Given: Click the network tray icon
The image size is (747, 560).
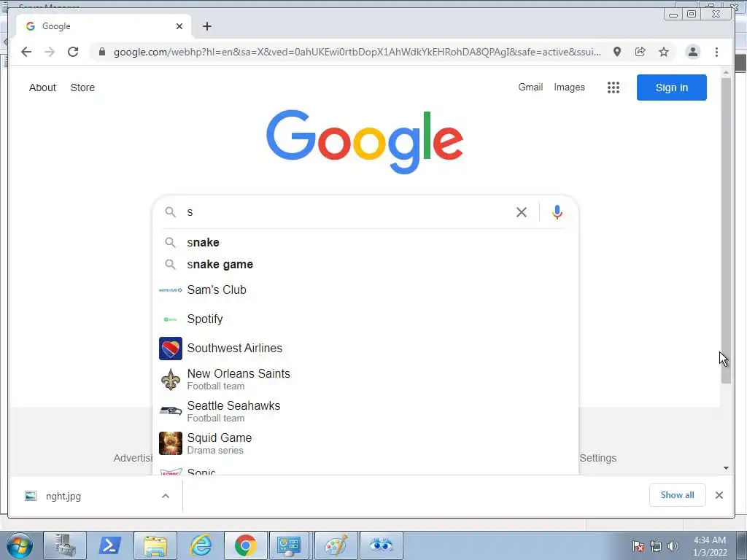Looking at the screenshot, I should coord(656,546).
